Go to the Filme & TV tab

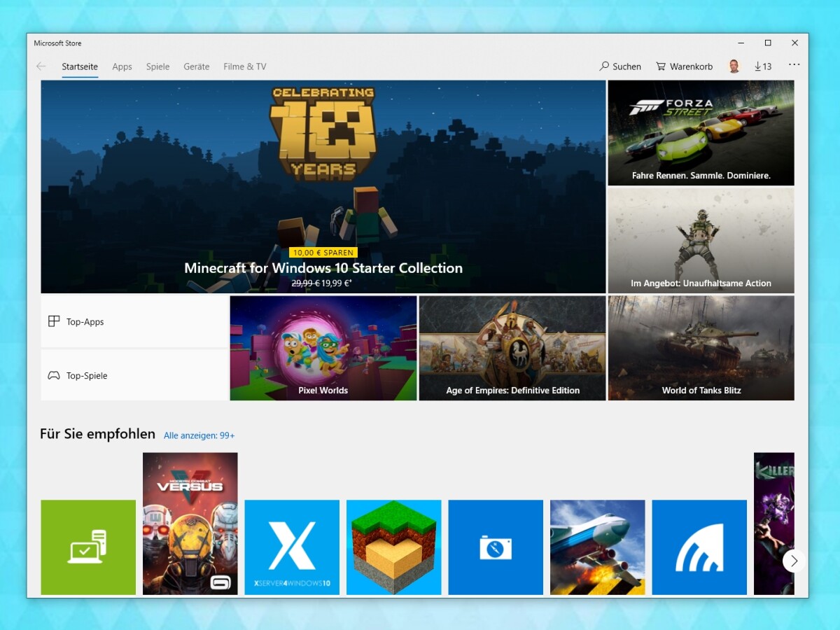244,66
